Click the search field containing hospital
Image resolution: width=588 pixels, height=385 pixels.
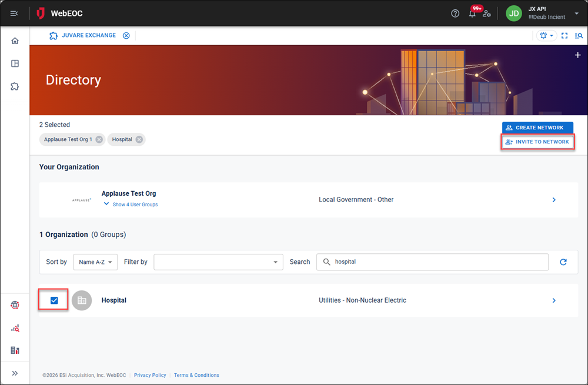point(432,262)
